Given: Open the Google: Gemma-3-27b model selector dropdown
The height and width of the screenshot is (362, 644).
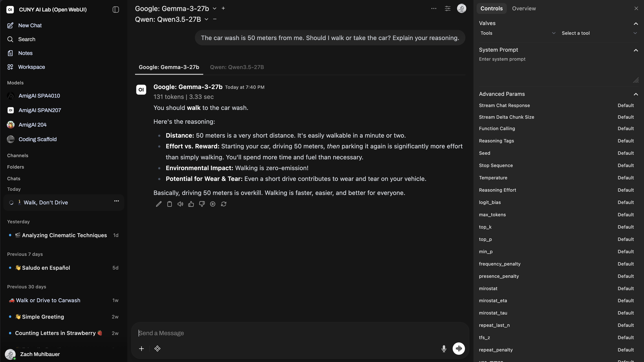Looking at the screenshot, I should [176, 9].
